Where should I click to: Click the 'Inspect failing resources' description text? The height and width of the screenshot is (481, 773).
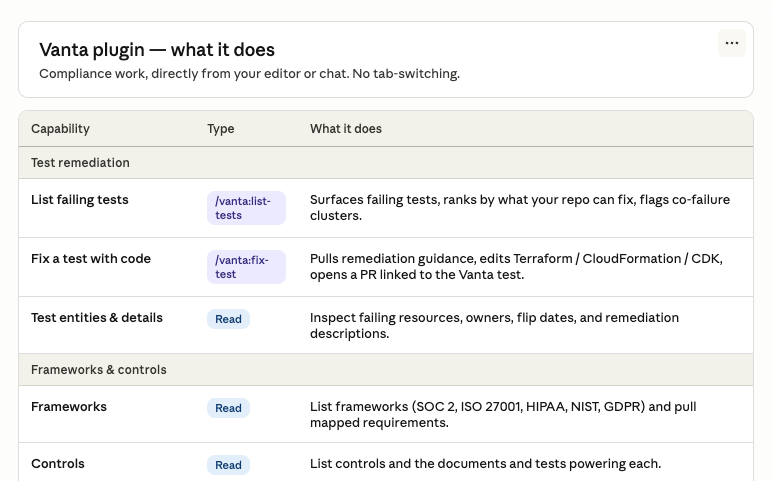click(x=494, y=325)
